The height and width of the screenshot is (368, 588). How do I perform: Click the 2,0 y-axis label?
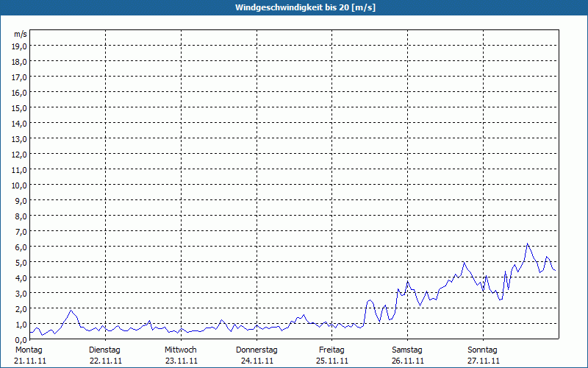click(x=21, y=309)
